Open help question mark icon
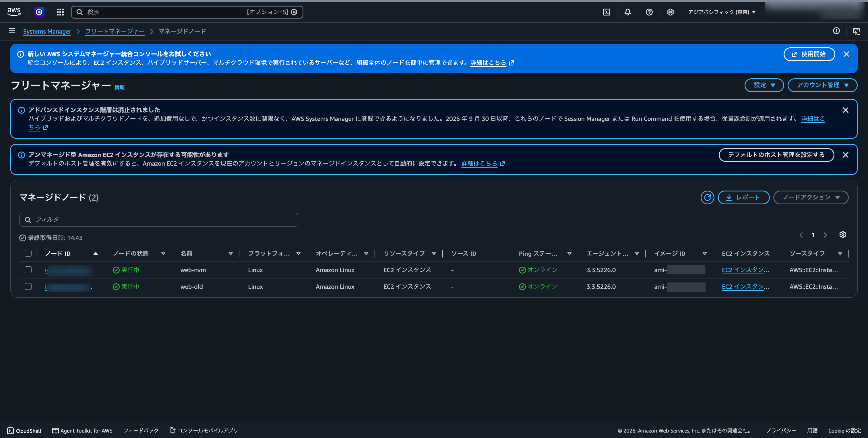Viewport: 868px width, 438px height. (649, 12)
